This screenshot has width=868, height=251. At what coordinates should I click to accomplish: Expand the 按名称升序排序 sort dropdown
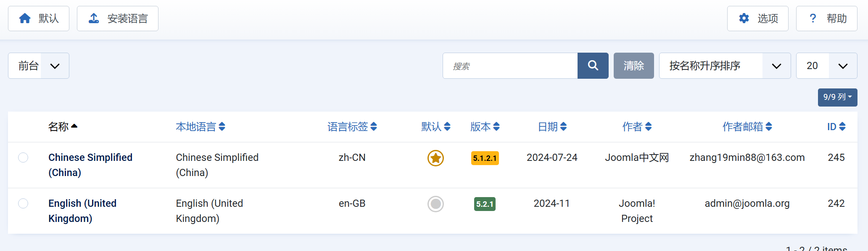(x=725, y=66)
